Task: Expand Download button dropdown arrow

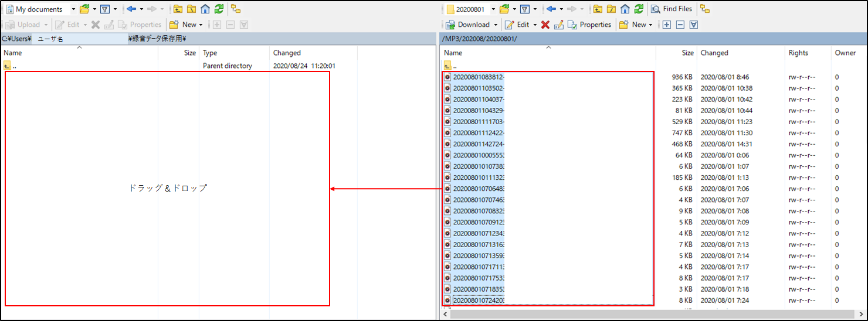Action: [496, 25]
